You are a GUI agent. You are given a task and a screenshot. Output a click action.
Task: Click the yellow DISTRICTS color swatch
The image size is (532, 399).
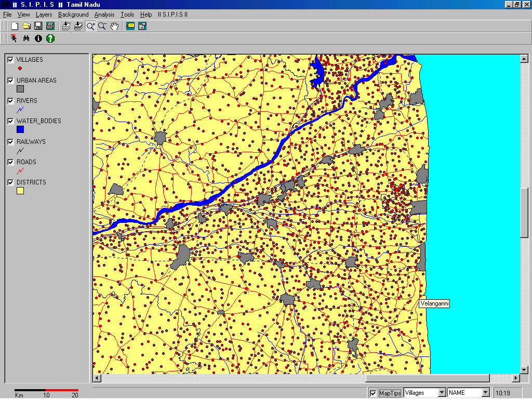pos(20,191)
